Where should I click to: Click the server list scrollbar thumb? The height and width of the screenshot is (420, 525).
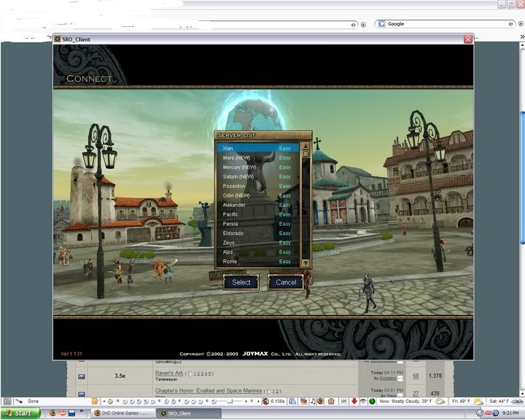click(305, 154)
